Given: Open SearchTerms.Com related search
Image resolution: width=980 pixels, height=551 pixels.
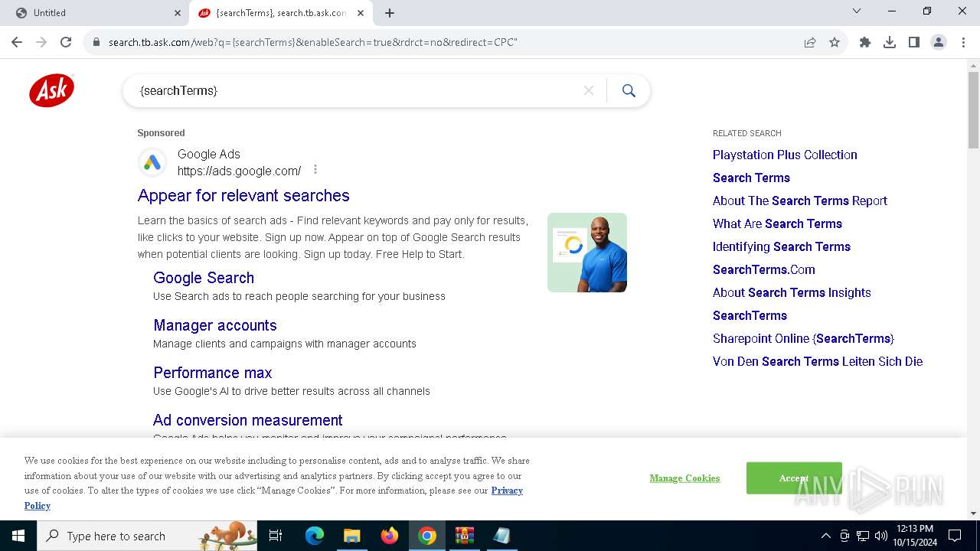Looking at the screenshot, I should point(764,269).
